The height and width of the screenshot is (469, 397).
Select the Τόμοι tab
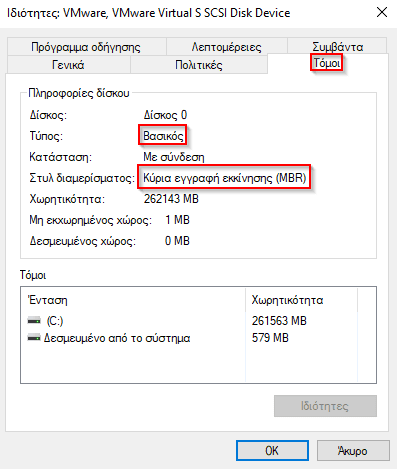pos(327,63)
